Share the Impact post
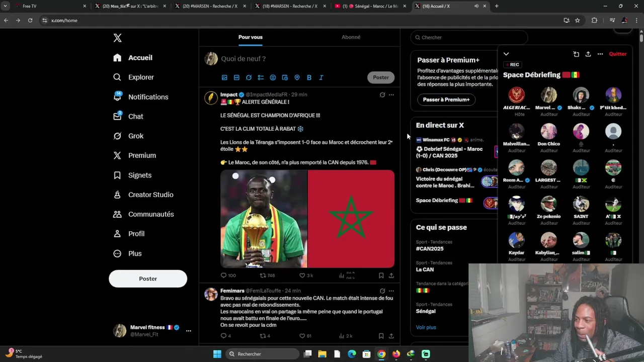 coord(391,276)
